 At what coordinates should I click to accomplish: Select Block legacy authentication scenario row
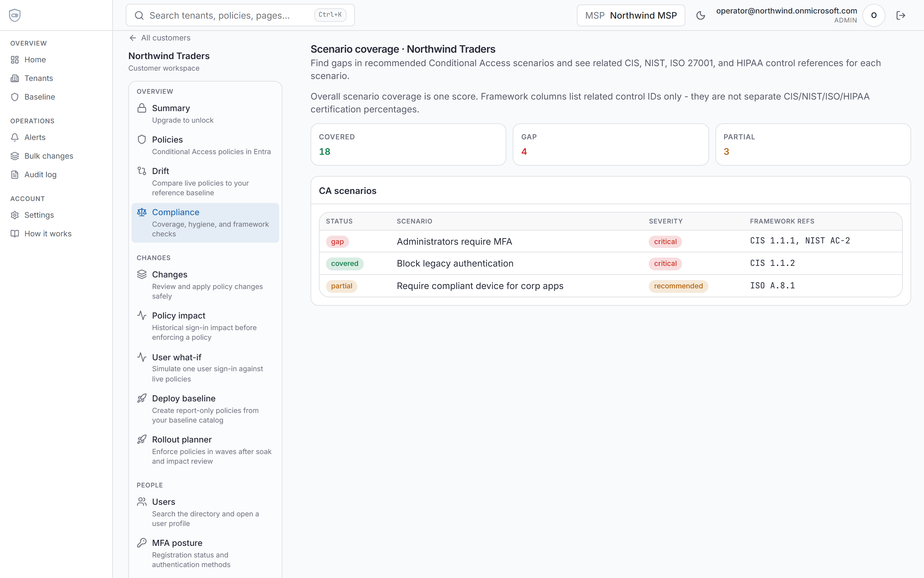click(x=611, y=263)
